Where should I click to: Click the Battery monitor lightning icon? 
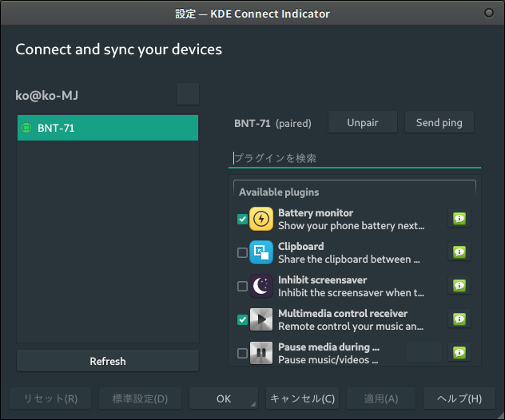tap(261, 219)
